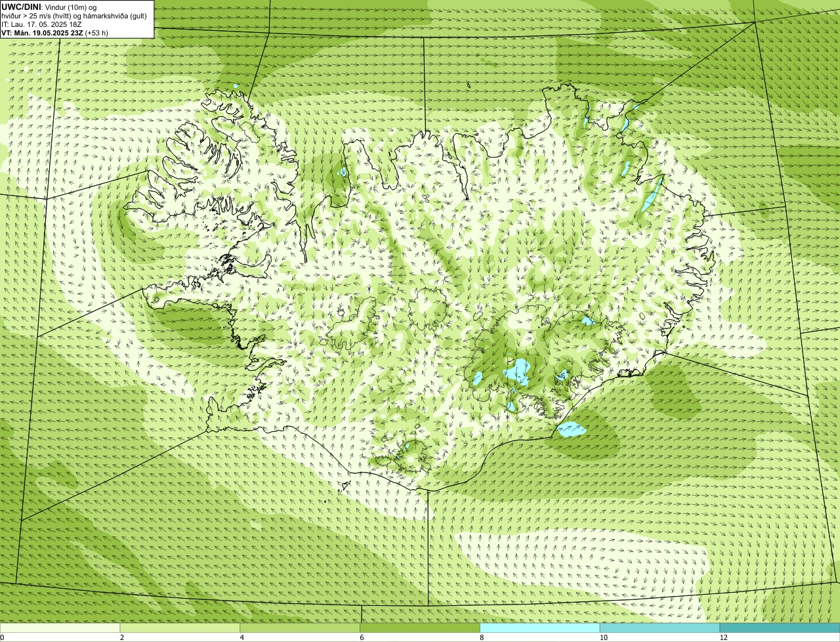Click the legend scale label '8'
Image resolution: width=840 pixels, height=642 pixels.
coord(482,637)
